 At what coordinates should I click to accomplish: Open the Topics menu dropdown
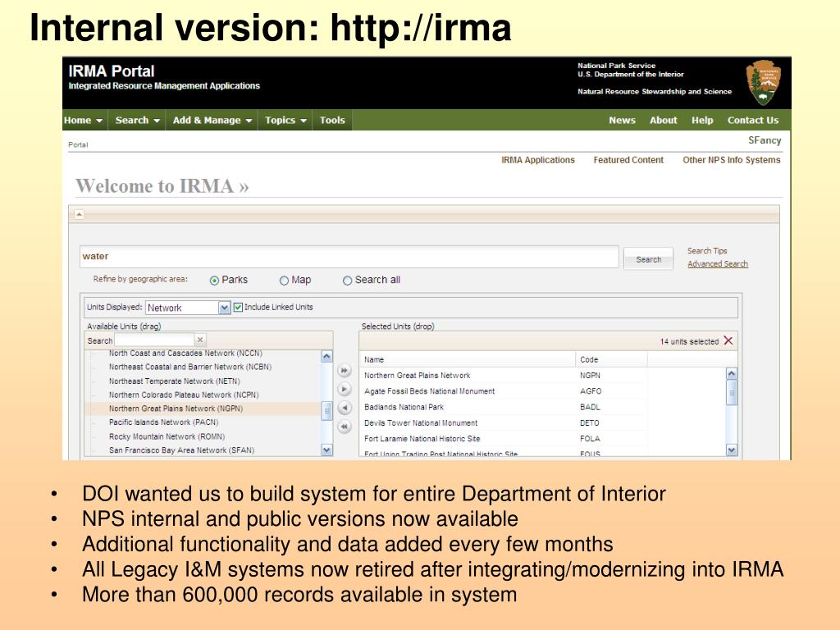point(285,120)
